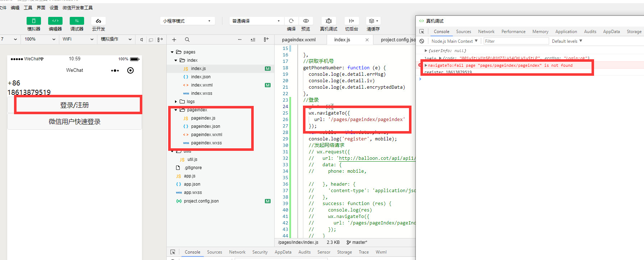
Task: Click the compile (编译) refresh icon
Action: tap(291, 21)
